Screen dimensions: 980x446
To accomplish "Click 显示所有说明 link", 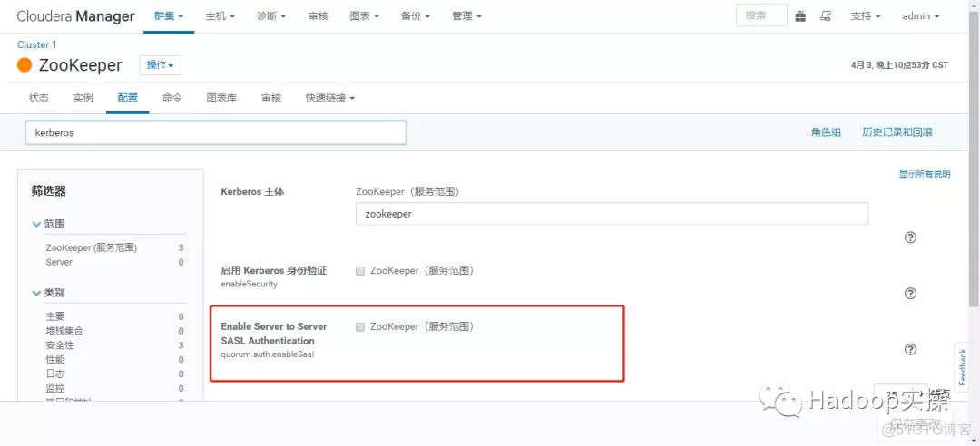I will (925, 174).
